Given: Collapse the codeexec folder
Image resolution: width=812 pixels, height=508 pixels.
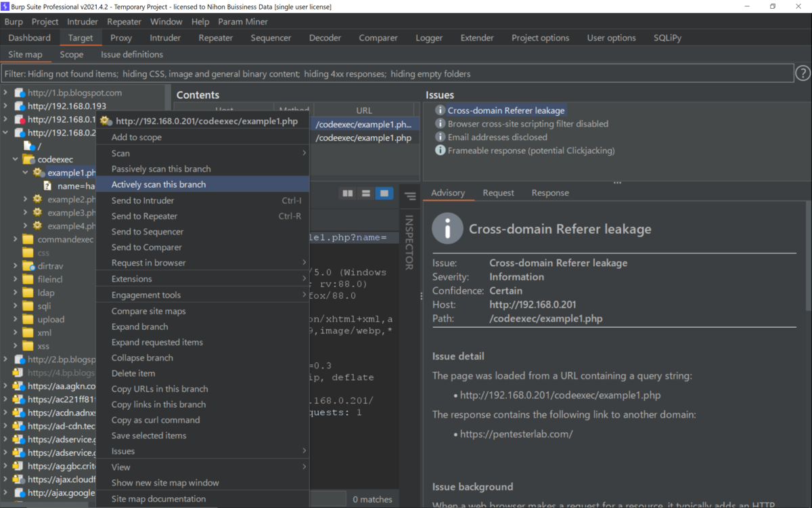Looking at the screenshot, I should (x=16, y=160).
